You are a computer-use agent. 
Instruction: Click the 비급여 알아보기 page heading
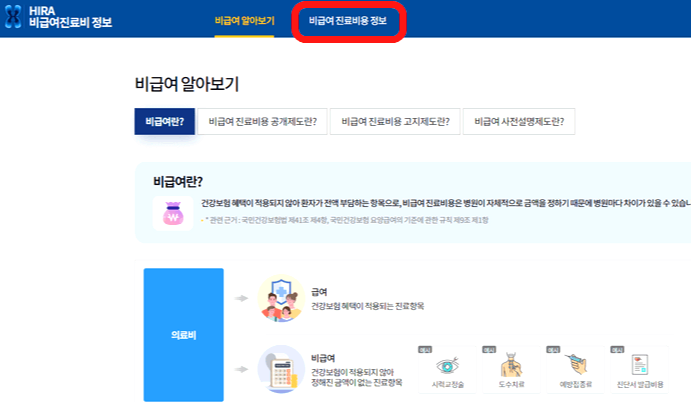click(187, 84)
